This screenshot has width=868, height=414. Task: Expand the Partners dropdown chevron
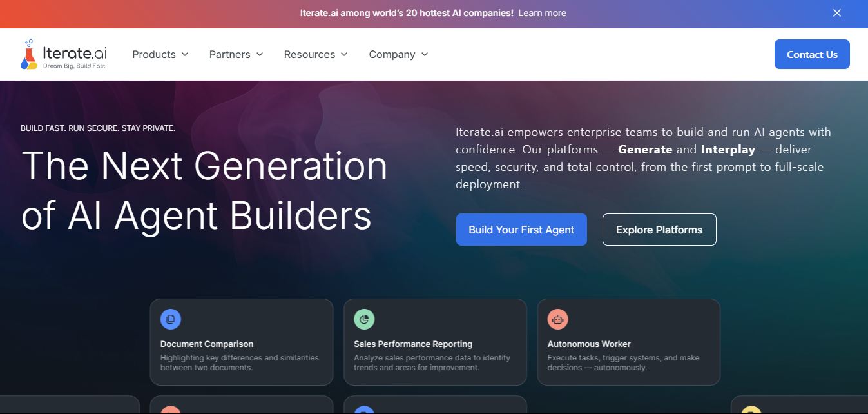tap(260, 54)
